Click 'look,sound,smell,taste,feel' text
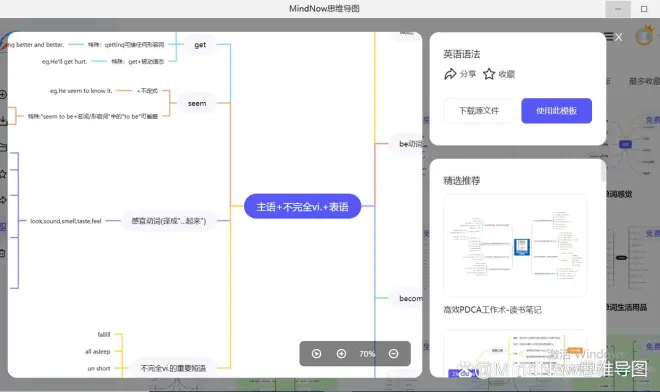 [x=66, y=221]
